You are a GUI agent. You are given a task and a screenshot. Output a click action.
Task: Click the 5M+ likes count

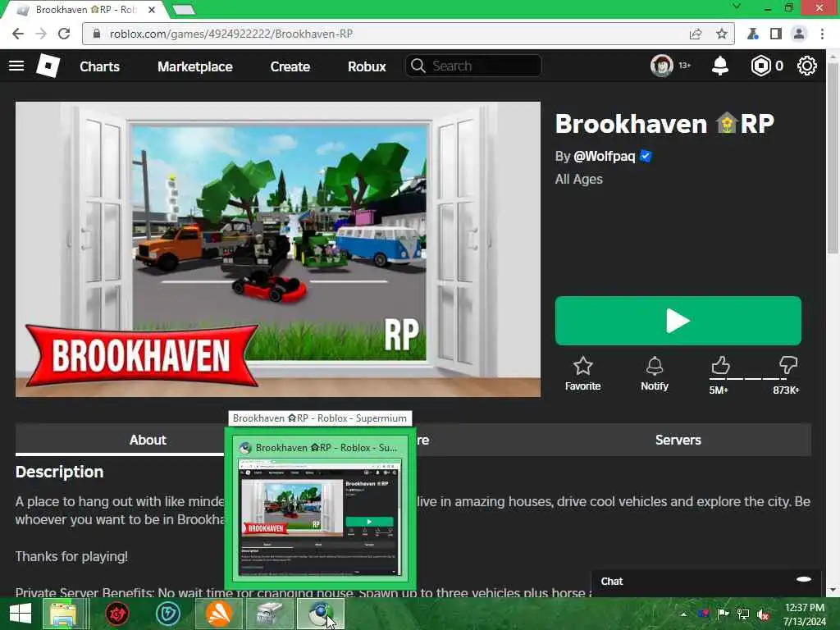click(x=719, y=390)
